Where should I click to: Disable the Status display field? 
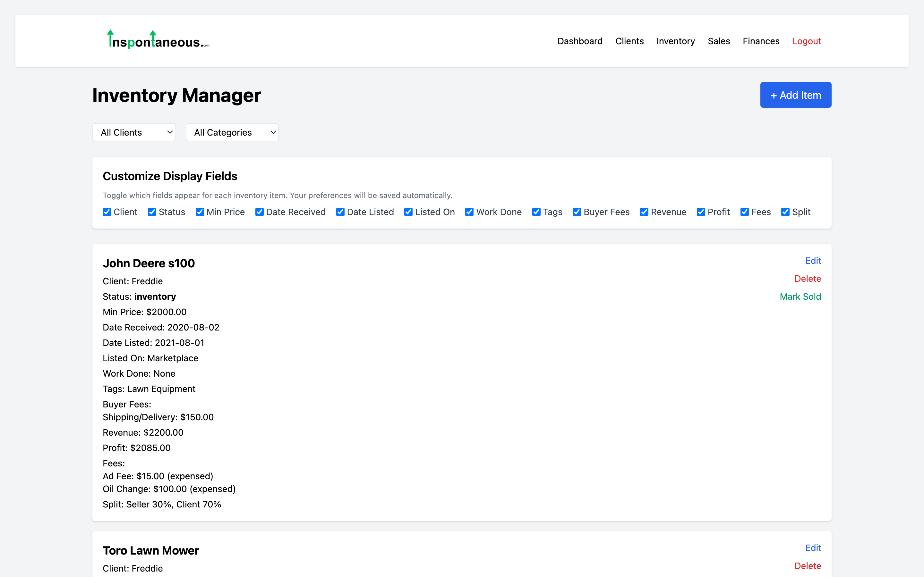pos(152,212)
